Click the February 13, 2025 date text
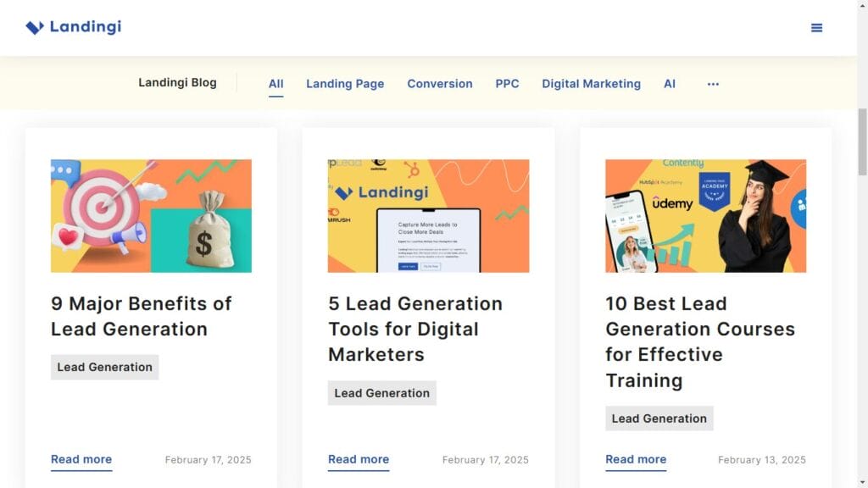Viewport: 868px width, 488px height. pyautogui.click(x=762, y=460)
